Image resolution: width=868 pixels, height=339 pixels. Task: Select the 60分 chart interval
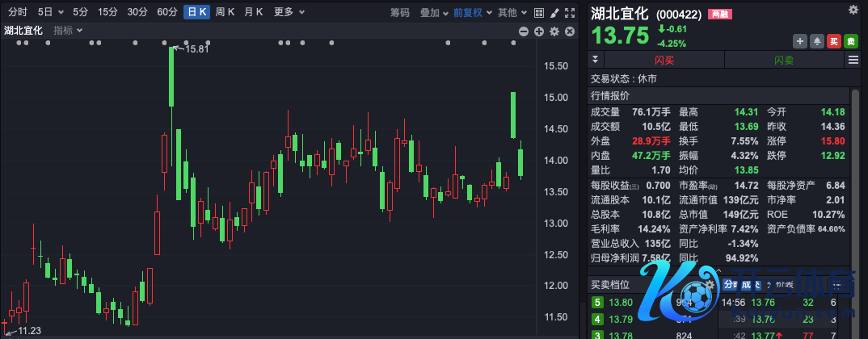click(x=167, y=12)
